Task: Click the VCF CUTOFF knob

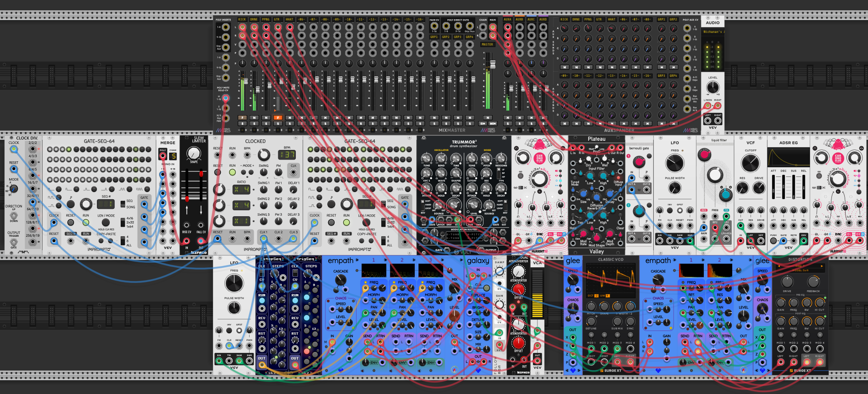Action: click(750, 163)
